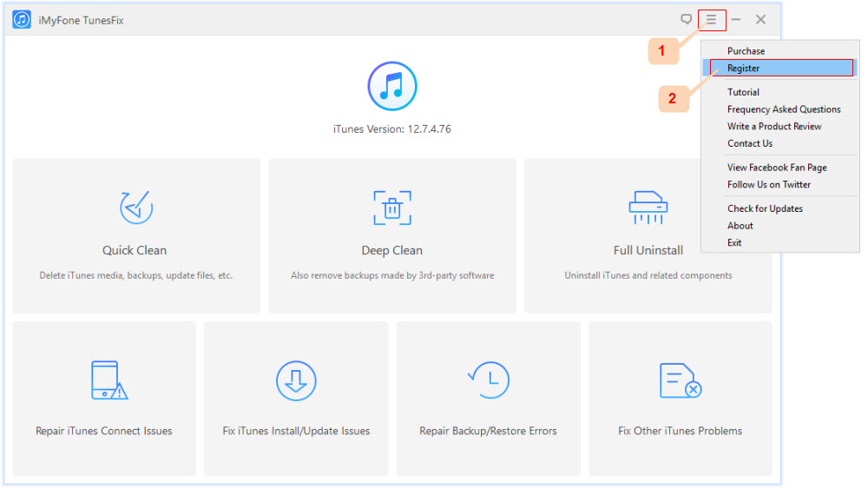
Task: Click the iMyFone TunesFix app logo
Action: pyautogui.click(x=22, y=20)
